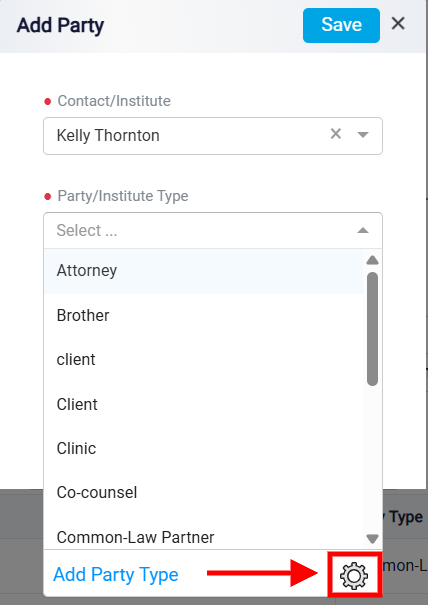Screen dimensions: 428x605
Task: Click the Add Party Type link
Action: [116, 575]
